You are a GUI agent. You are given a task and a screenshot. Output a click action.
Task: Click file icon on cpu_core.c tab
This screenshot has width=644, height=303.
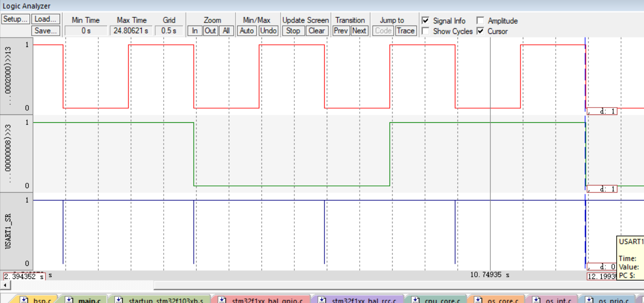(415, 300)
